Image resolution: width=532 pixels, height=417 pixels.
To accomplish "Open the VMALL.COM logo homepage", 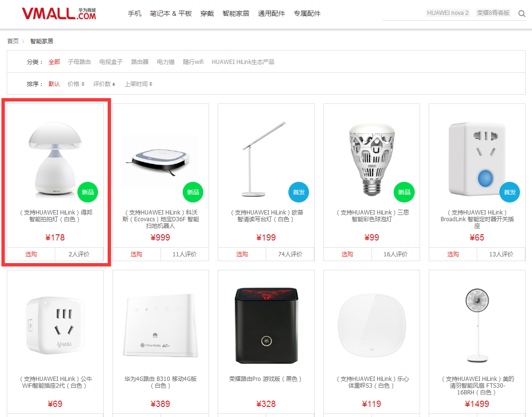I will [59, 13].
